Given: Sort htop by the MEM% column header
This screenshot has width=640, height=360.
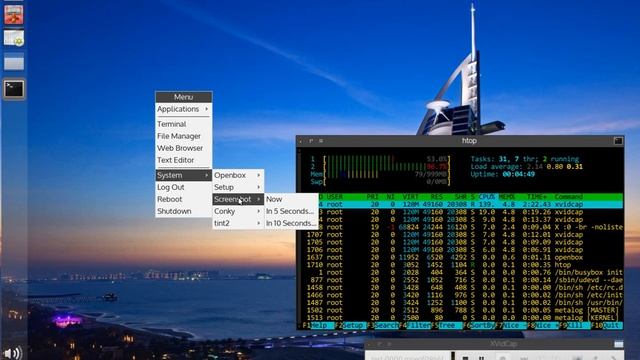Looking at the screenshot, I should [x=507, y=197].
